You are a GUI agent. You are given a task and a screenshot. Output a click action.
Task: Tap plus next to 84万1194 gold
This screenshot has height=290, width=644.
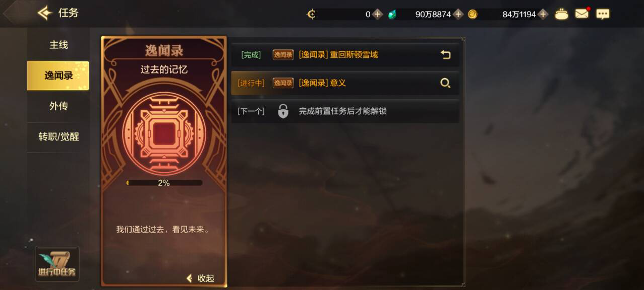pos(543,14)
